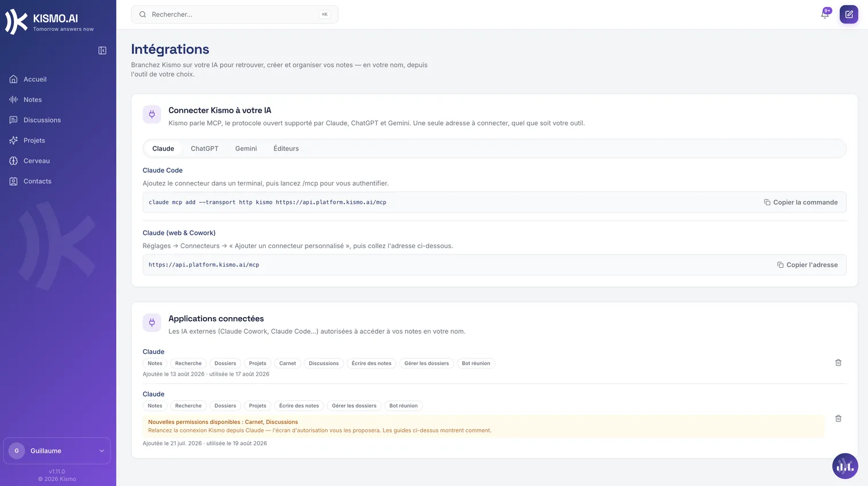Click the Intégrations page title
This screenshot has width=868, height=486.
click(170, 49)
